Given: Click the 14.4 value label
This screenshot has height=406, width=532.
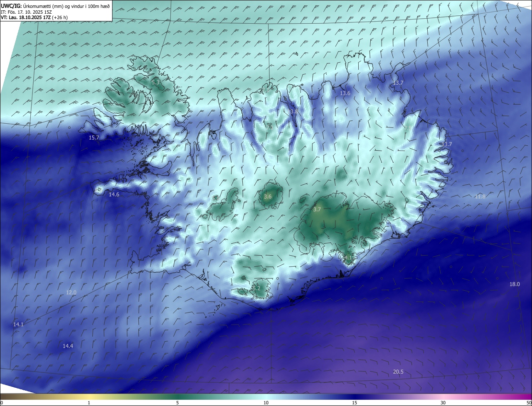Looking at the screenshot, I should tap(68, 346).
